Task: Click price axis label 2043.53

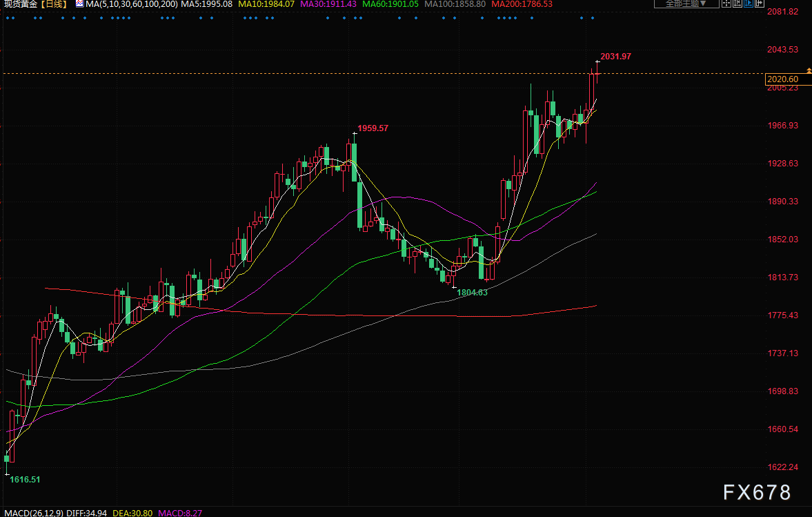Action: click(x=782, y=50)
